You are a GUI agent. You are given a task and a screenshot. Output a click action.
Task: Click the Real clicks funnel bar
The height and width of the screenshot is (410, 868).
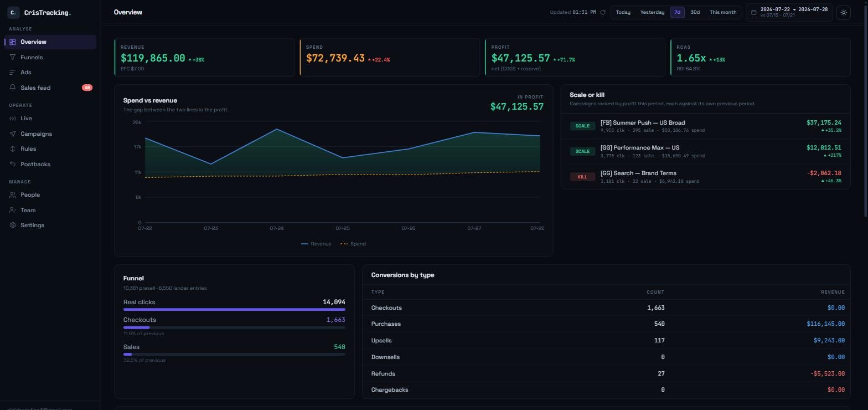(234, 309)
